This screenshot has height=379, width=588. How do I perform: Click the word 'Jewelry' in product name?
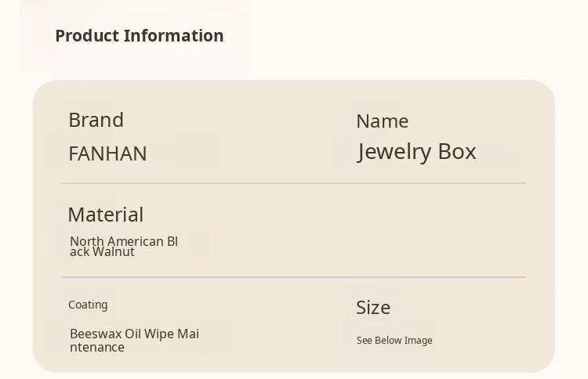[394, 151]
